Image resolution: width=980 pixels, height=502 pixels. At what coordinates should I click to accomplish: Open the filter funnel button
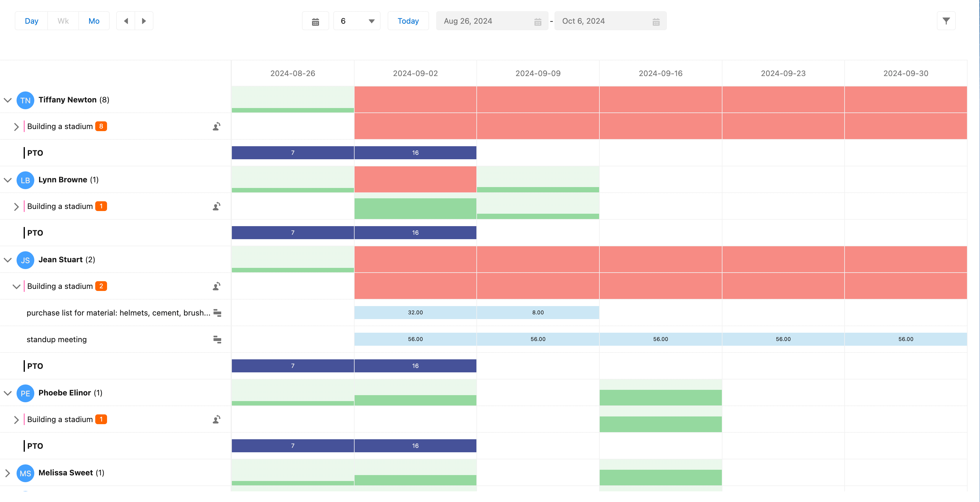946,21
